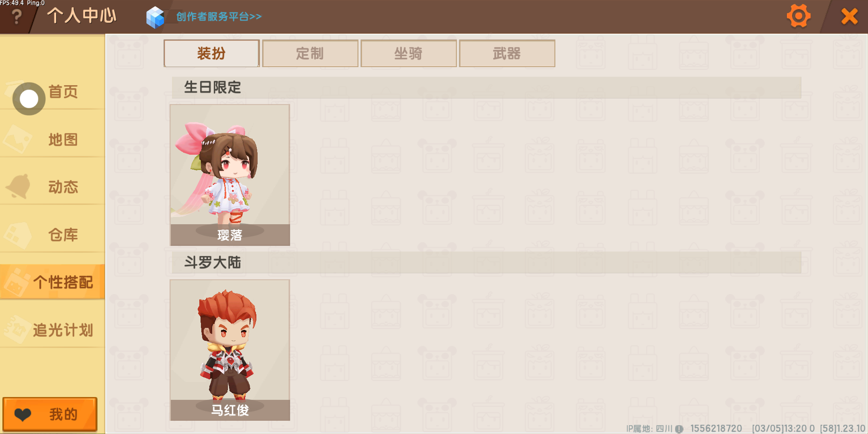868x434 pixels.
Task: Open the 坐骑 tab
Action: 408,53
